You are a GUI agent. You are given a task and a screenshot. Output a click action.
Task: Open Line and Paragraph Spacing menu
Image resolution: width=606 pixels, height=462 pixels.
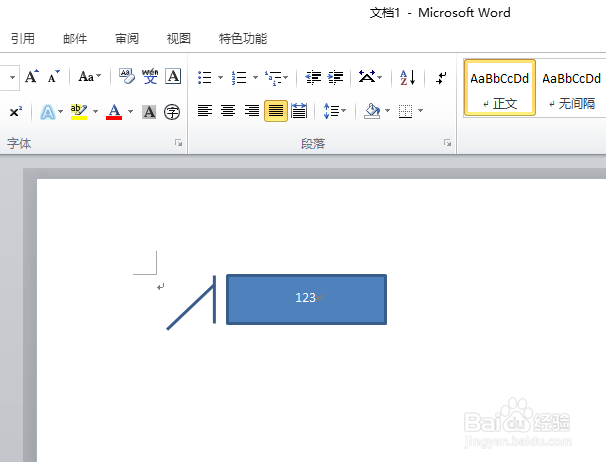coord(334,111)
